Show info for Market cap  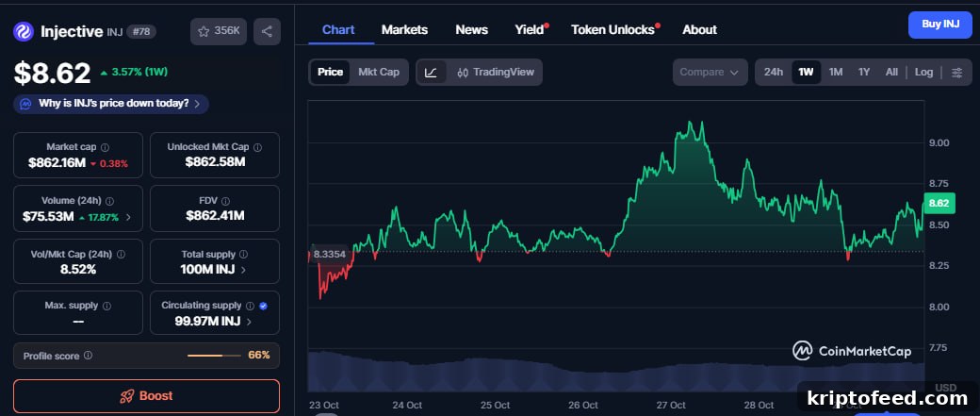[105, 148]
